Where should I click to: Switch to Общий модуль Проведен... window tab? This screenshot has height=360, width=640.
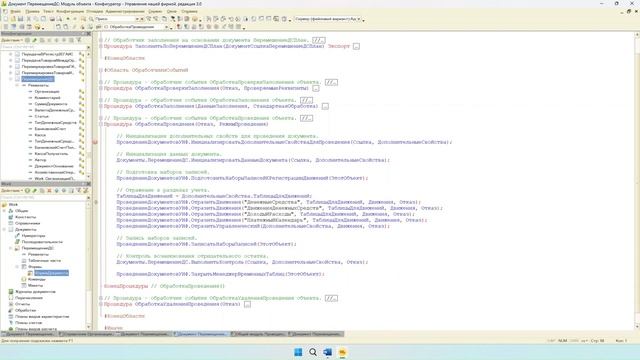coord(258,334)
